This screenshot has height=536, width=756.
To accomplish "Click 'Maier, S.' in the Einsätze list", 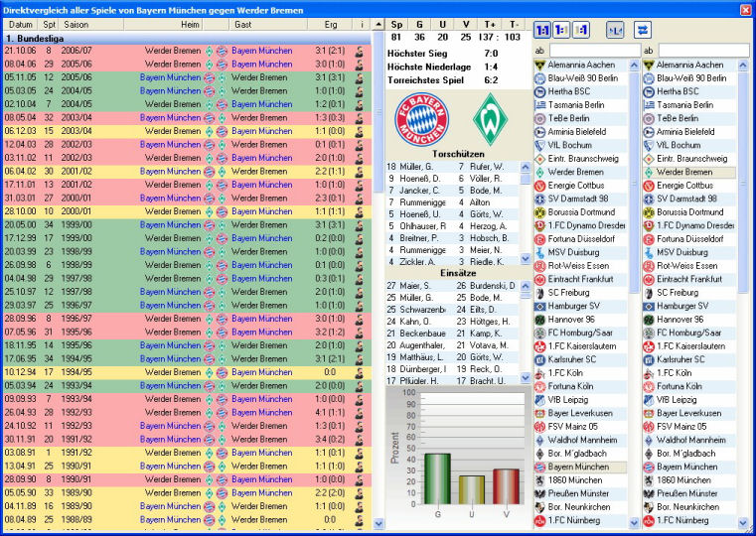I will point(415,286).
